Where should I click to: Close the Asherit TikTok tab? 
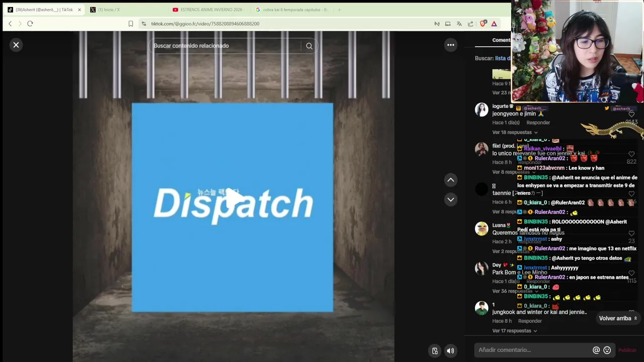click(79, 10)
